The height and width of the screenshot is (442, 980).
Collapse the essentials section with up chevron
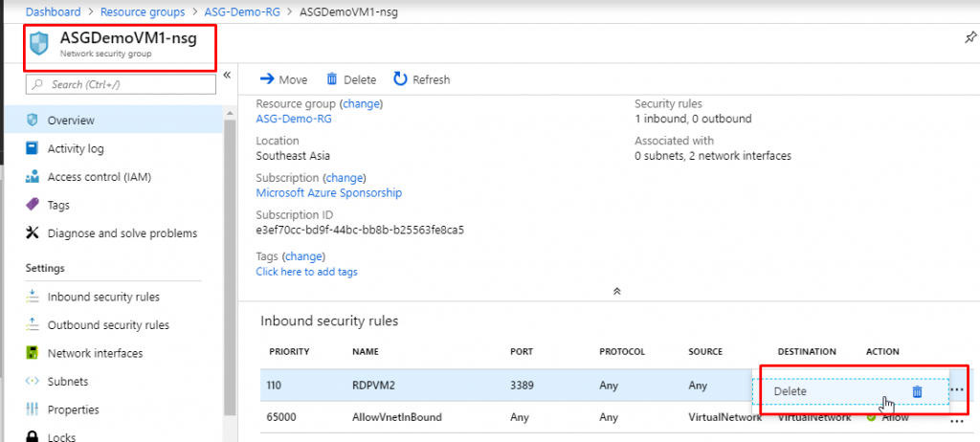point(617,290)
